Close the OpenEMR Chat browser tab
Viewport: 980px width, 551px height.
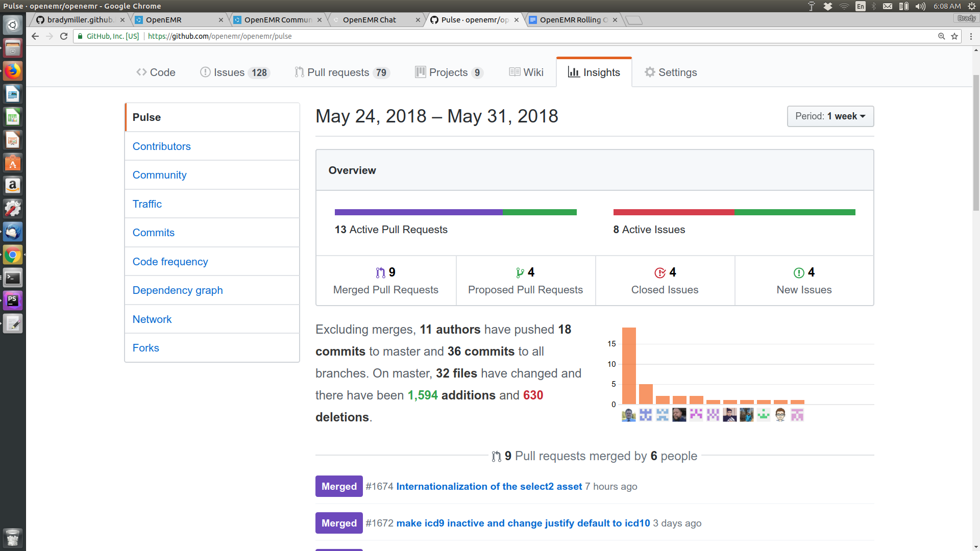point(418,20)
